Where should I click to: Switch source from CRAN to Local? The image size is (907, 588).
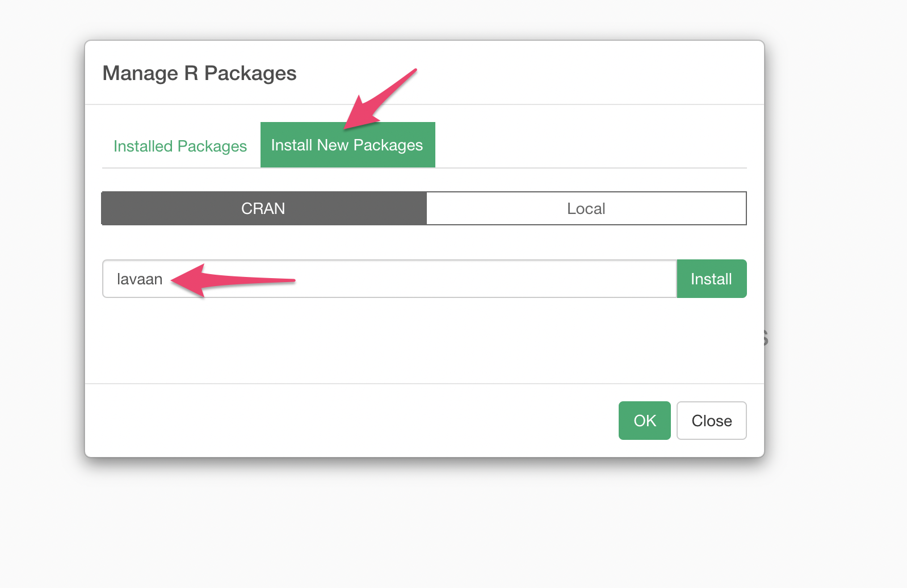click(586, 208)
